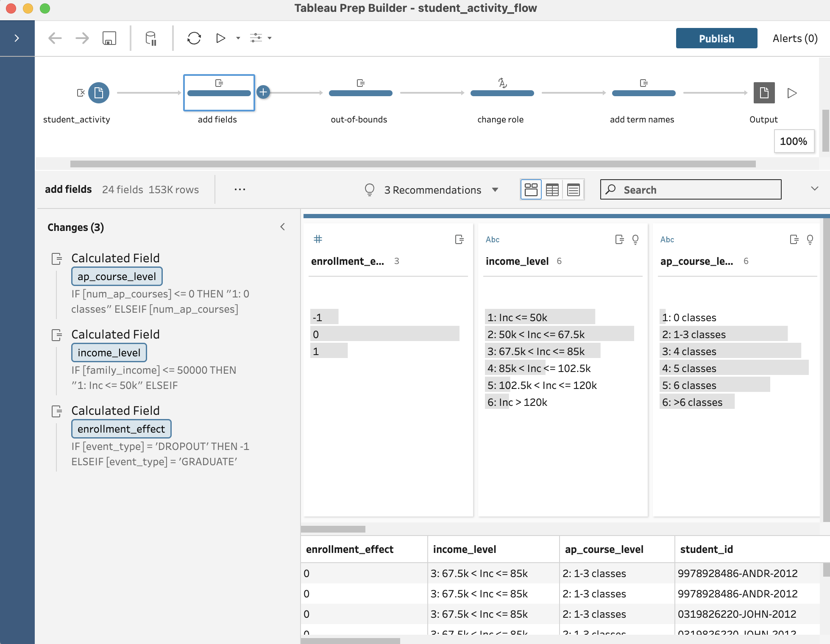Click the flow pane horizontal scrollbar

pyautogui.click(x=413, y=164)
